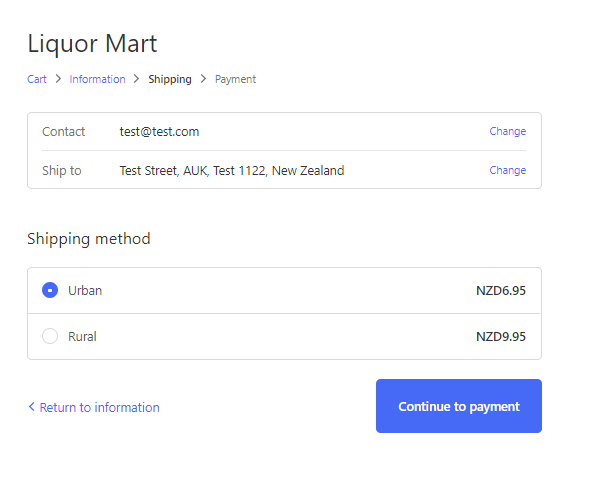Viewport: 593px width, 502px height.
Task: Click the Shipping breadcrumb step
Action: [170, 79]
